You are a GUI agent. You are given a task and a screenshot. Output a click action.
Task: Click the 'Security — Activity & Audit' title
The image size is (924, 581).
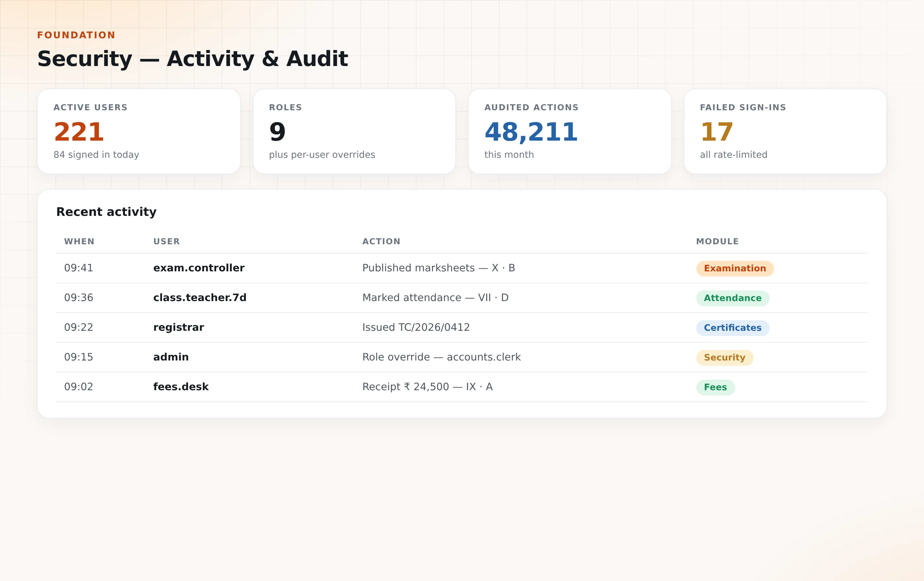[x=193, y=59]
